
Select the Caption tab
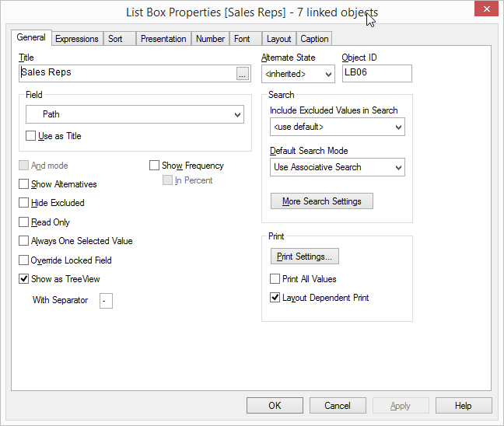314,39
